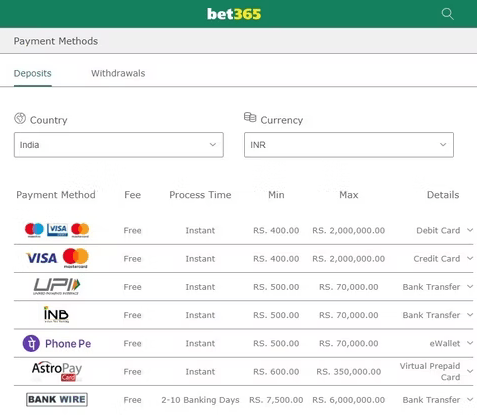
Task: Click the Details column header
Action: (x=443, y=195)
